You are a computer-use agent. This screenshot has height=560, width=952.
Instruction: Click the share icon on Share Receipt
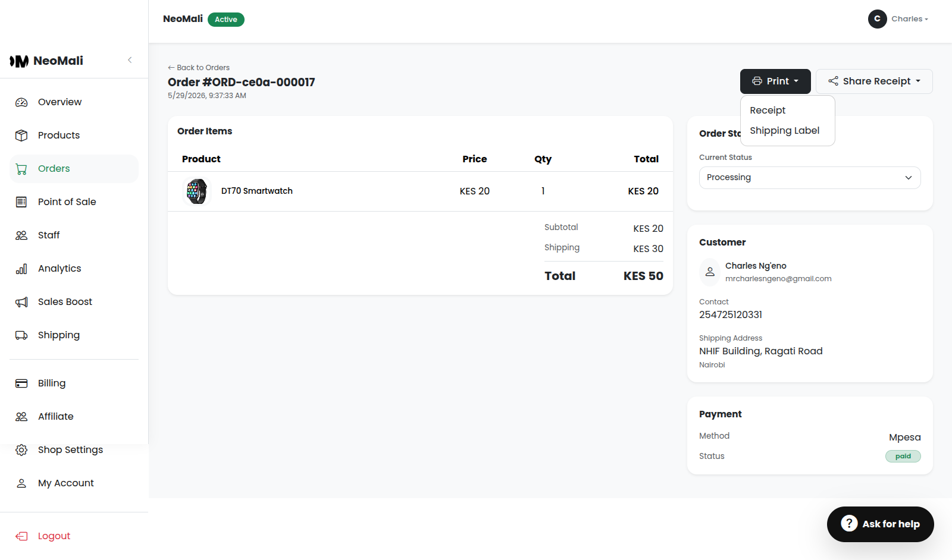coord(833,81)
